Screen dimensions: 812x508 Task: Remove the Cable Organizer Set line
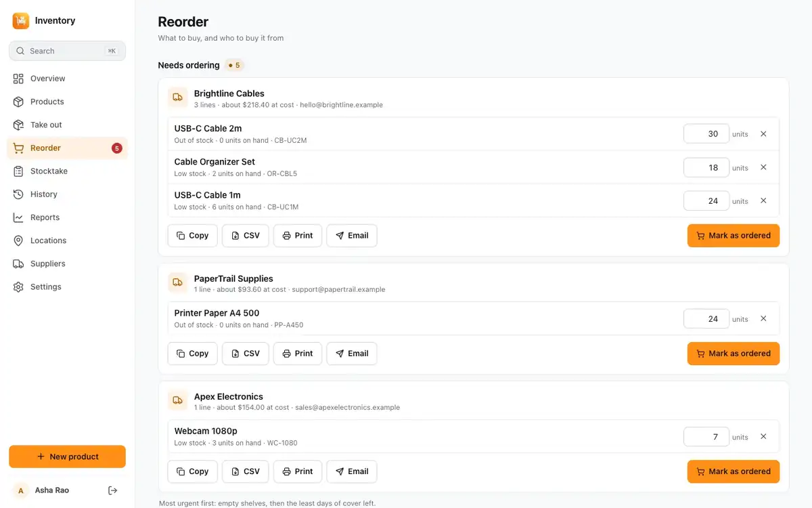click(763, 167)
